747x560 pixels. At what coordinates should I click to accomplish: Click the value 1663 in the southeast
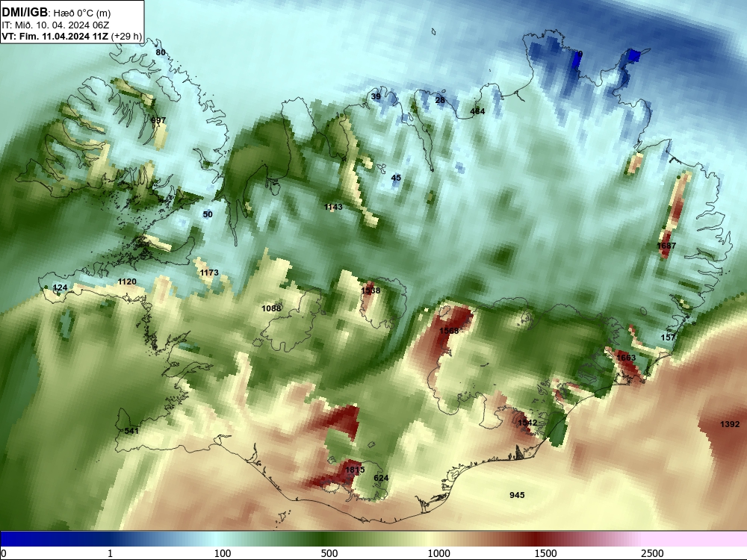626,358
